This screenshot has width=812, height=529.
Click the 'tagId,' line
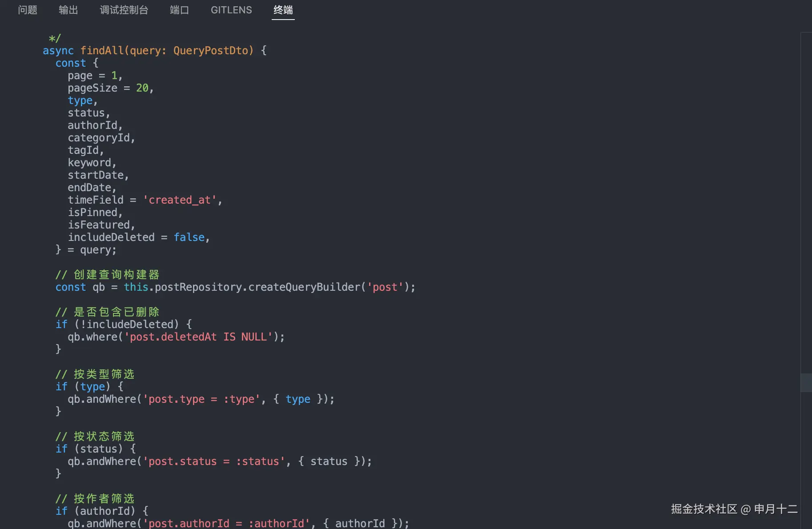tap(86, 150)
